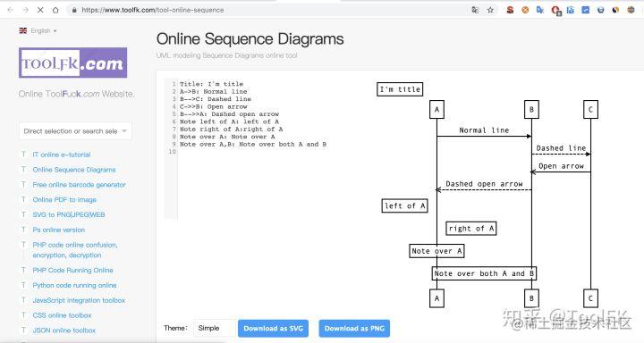Stop page loading with the X icon
644x343 pixels.
40,10
